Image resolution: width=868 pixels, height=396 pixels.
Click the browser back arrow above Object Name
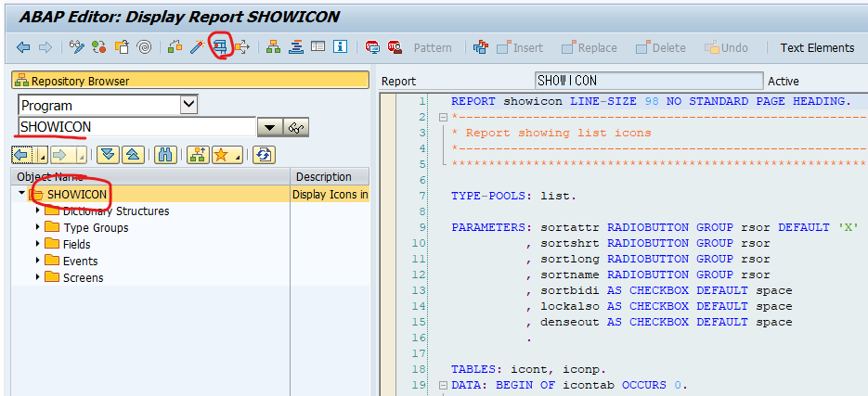pos(21,155)
